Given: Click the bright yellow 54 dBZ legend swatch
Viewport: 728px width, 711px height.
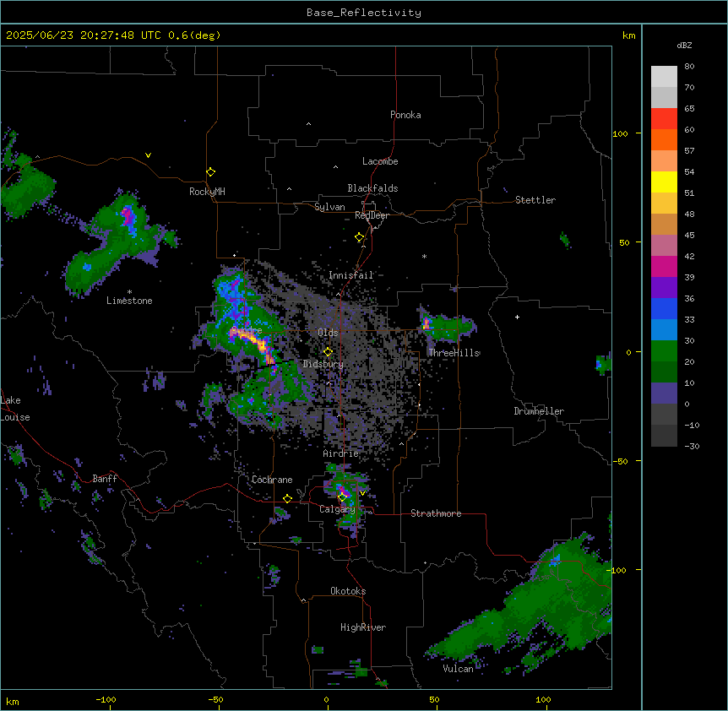Looking at the screenshot, I should click(664, 182).
